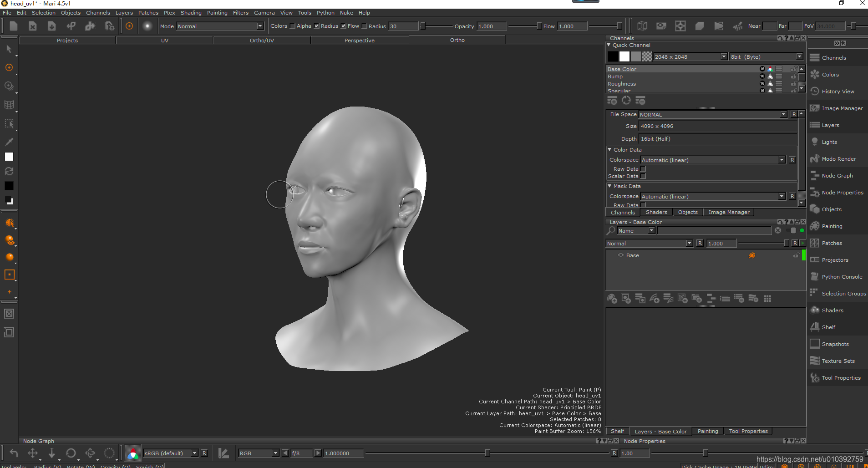Enable the Alpha checkbox

[x=293, y=26]
